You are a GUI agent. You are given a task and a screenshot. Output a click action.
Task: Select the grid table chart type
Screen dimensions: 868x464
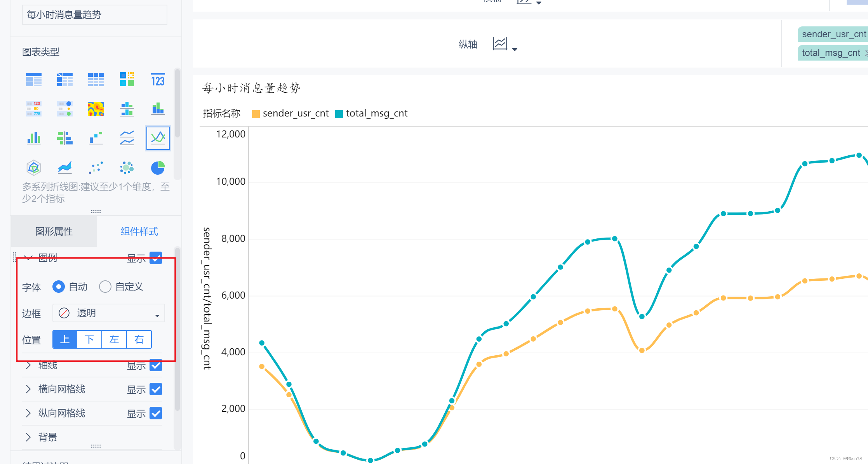click(x=96, y=80)
